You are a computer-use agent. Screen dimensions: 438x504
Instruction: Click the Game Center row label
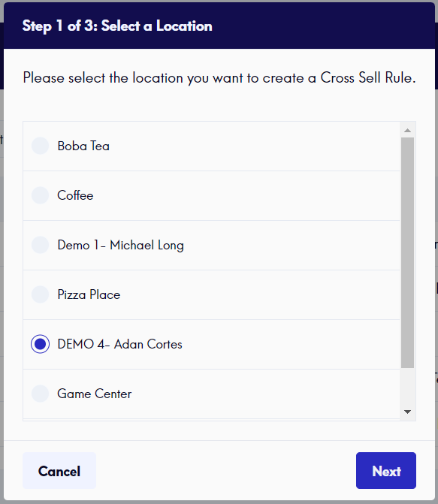click(x=94, y=394)
